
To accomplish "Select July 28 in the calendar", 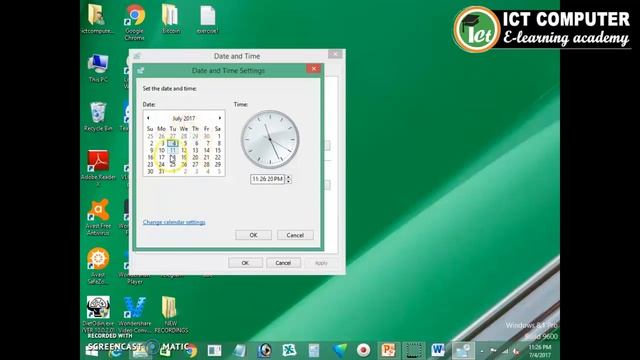I will pyautogui.click(x=207, y=164).
